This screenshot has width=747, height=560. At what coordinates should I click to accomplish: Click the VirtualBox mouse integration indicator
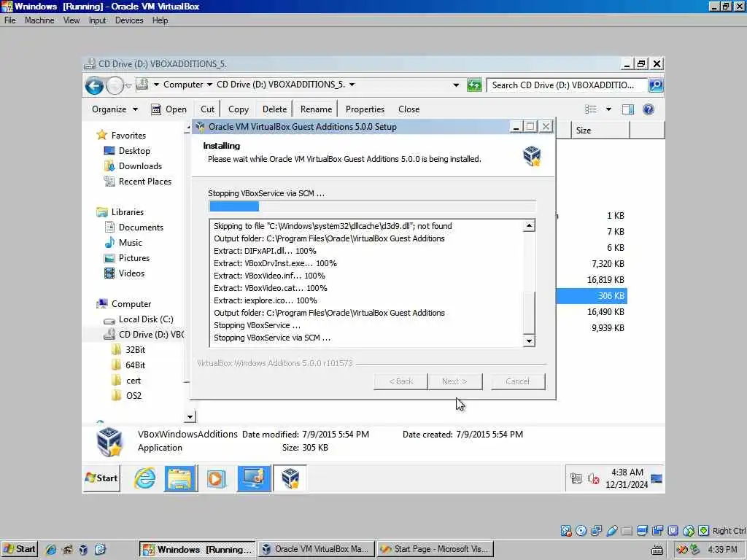[689, 531]
